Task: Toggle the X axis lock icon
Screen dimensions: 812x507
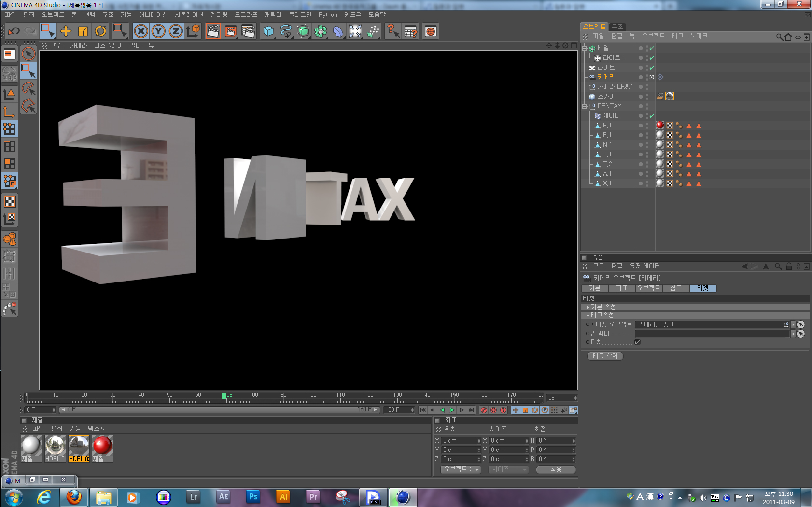Action: point(141,31)
